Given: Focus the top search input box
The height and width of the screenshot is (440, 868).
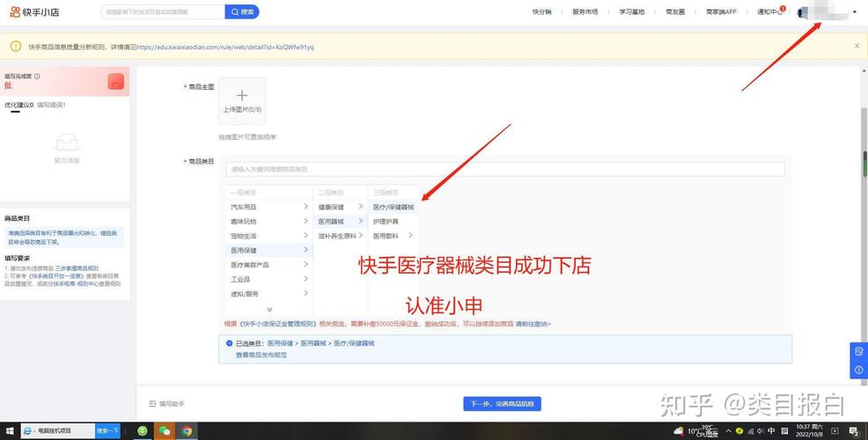Looking at the screenshot, I should click(163, 11).
